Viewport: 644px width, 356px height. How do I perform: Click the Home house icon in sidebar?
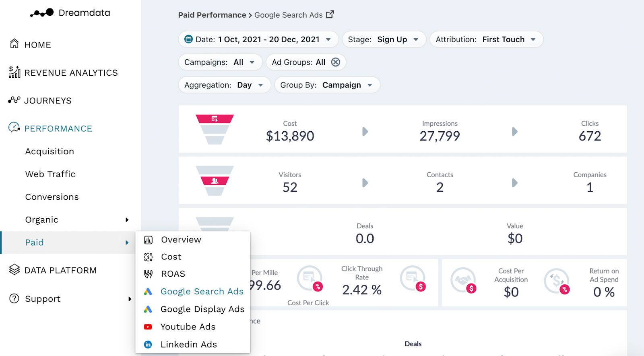click(14, 43)
